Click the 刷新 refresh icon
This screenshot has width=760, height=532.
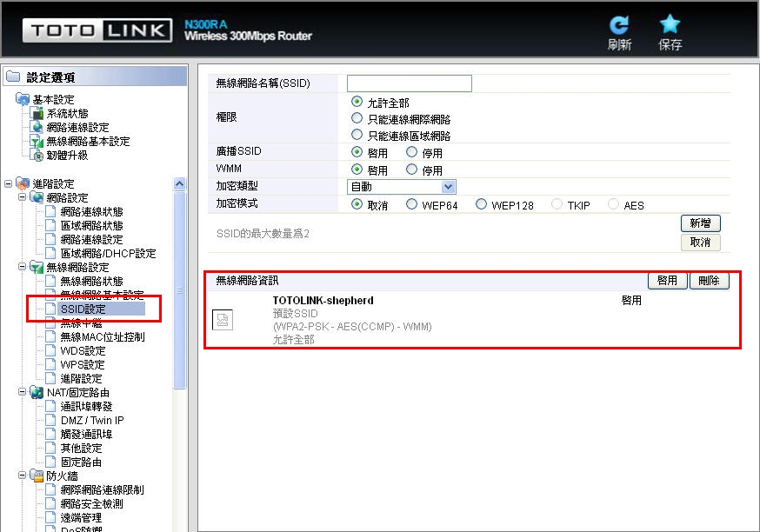pos(619,25)
